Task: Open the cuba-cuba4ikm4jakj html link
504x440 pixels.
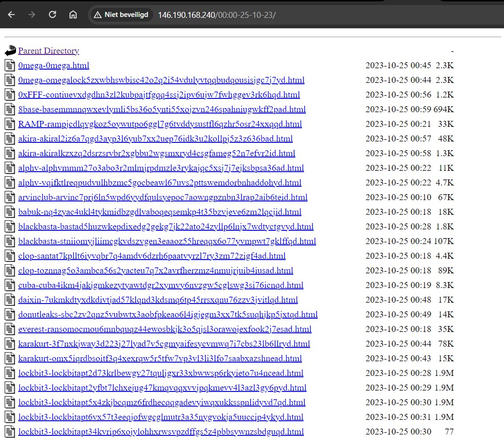Action: [161, 285]
